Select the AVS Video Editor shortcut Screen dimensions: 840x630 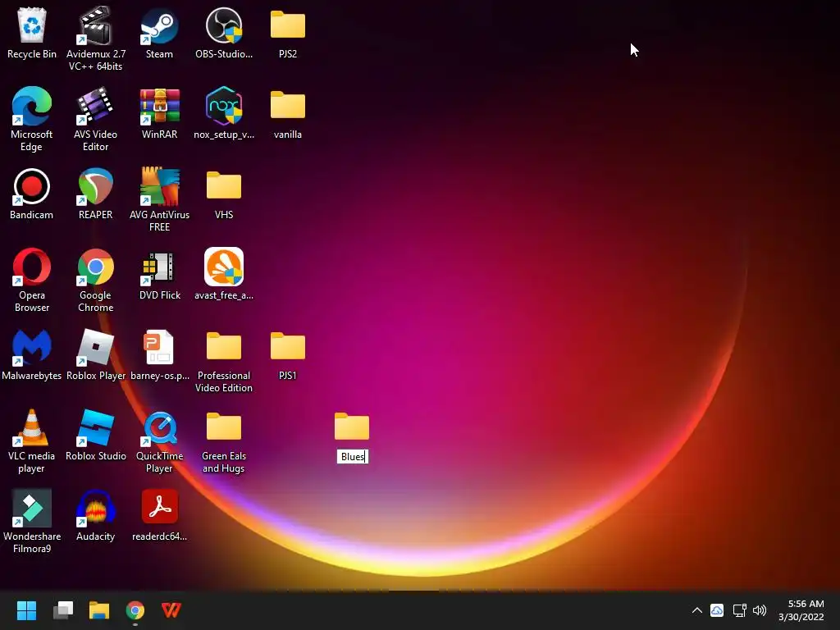[x=95, y=106]
